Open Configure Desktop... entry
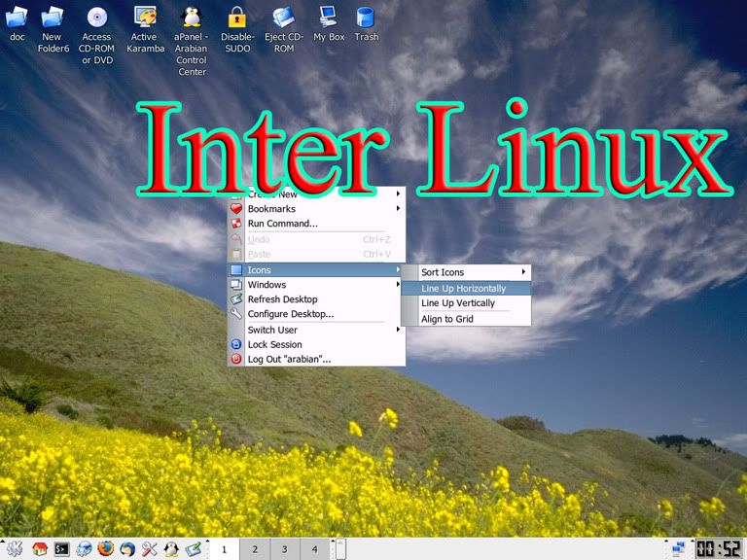Screen dimensions: 747x560 (x=316, y=314)
